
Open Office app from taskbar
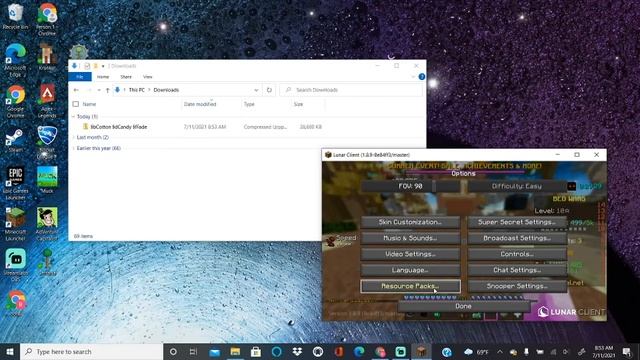[339, 351]
